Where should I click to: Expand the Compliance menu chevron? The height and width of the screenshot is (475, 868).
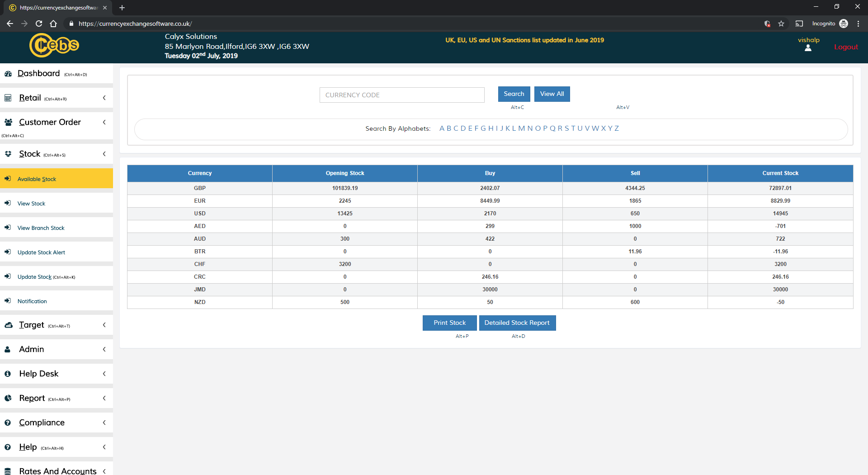104,423
